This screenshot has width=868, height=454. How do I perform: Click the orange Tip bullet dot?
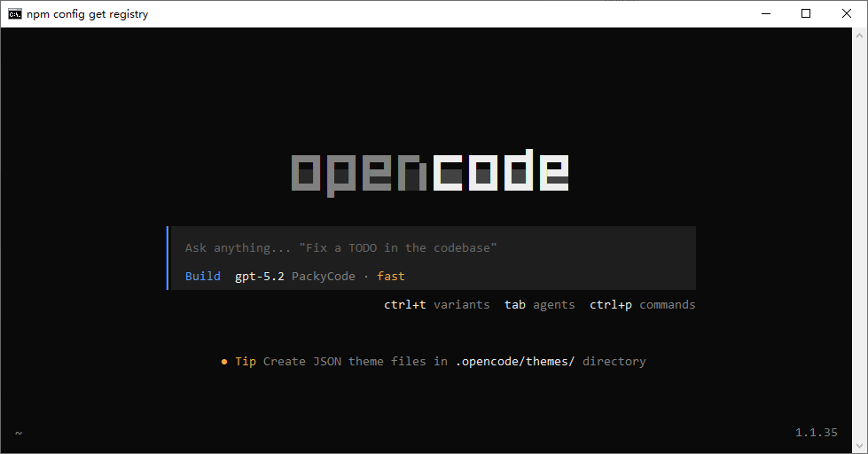[x=224, y=362]
